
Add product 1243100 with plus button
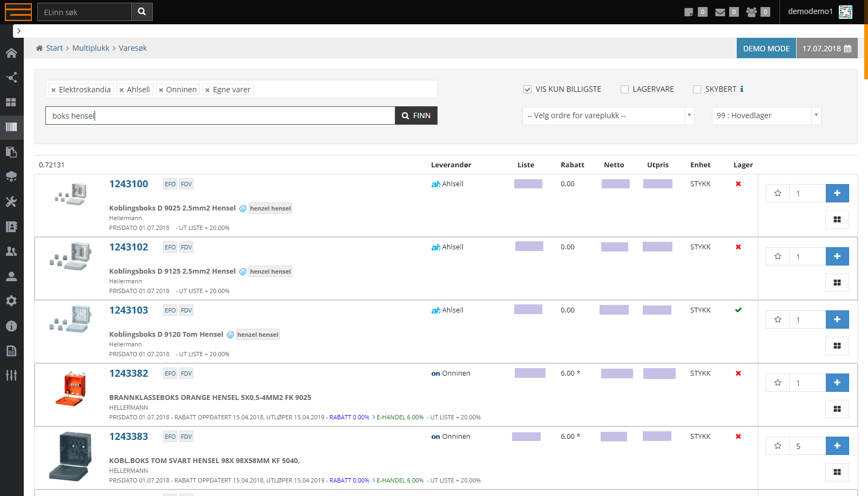pos(837,193)
